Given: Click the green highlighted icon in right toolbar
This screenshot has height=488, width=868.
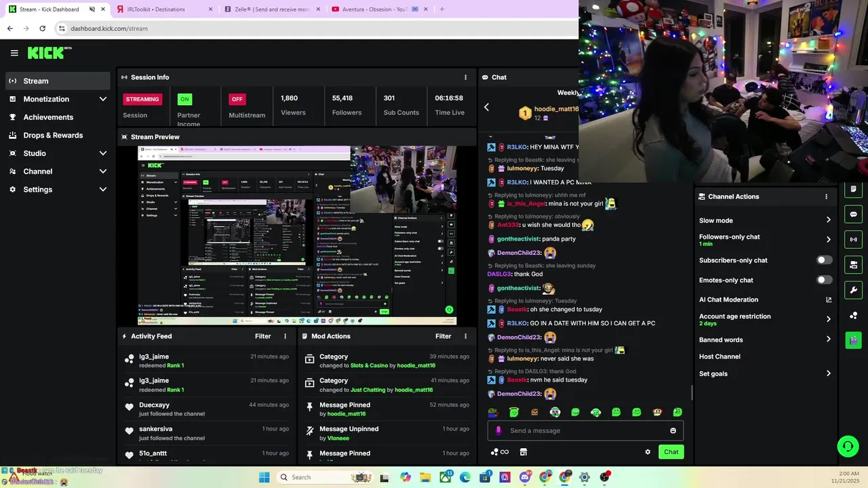Looking at the screenshot, I should (x=853, y=340).
